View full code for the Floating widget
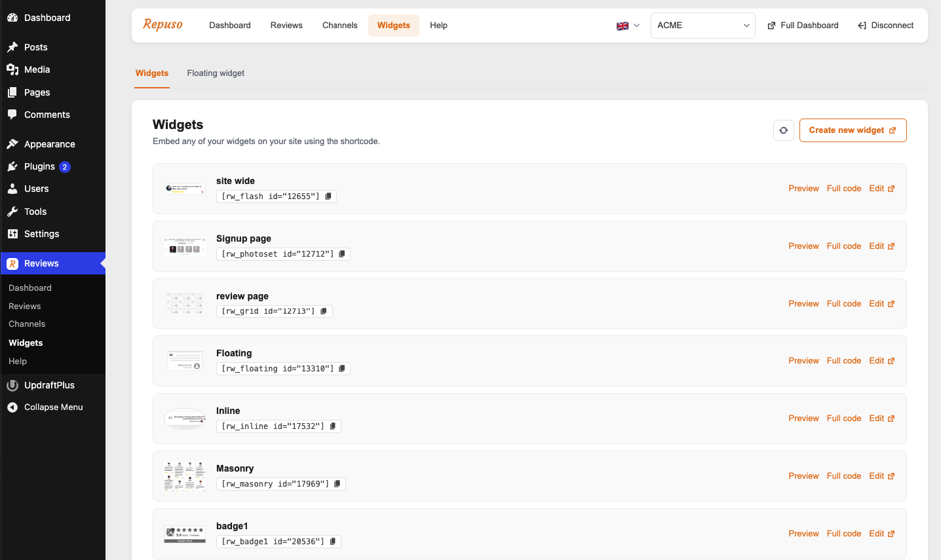This screenshot has width=941, height=560. click(x=844, y=361)
